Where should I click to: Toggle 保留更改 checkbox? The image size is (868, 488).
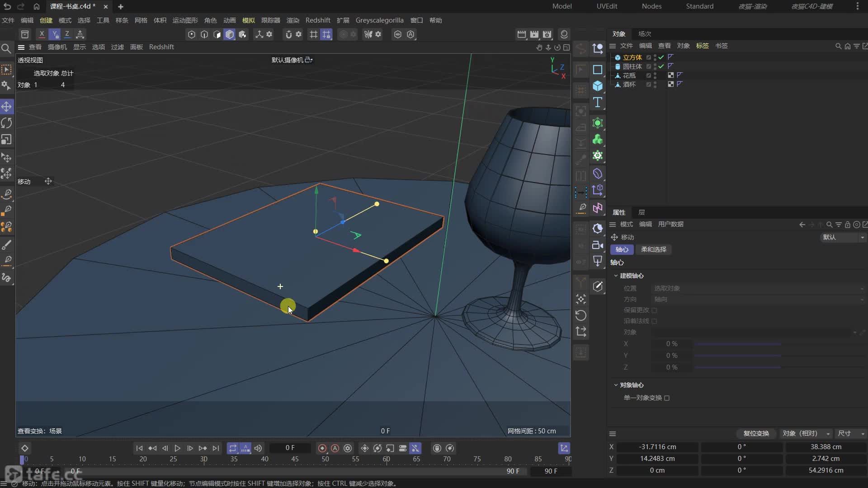(x=654, y=310)
